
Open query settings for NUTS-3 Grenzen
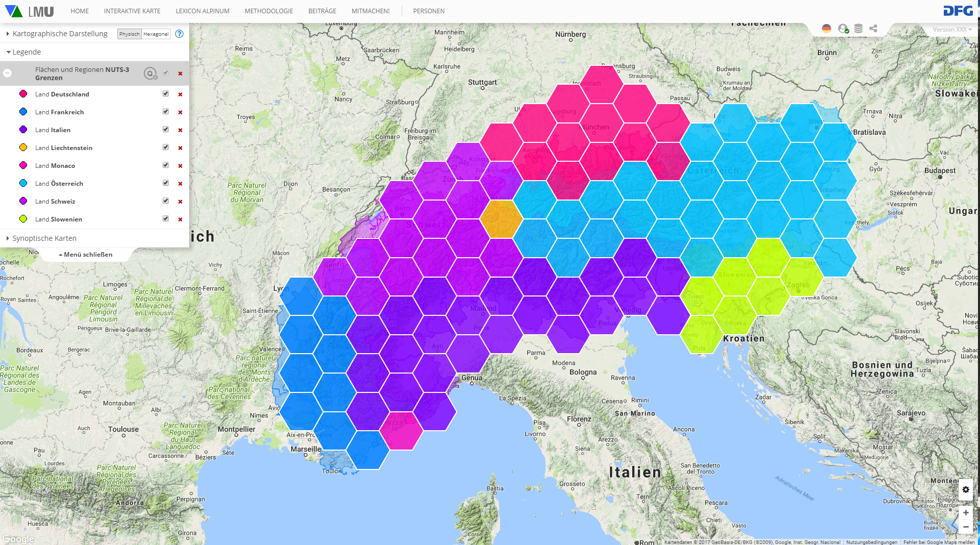(x=150, y=73)
